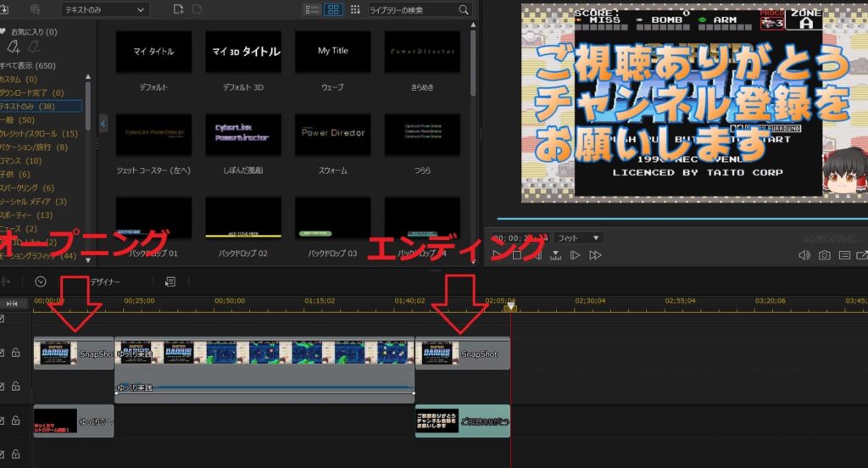Image resolution: width=868 pixels, height=468 pixels.
Task: Toggle enable checkbox on the audio track
Action: [3, 387]
